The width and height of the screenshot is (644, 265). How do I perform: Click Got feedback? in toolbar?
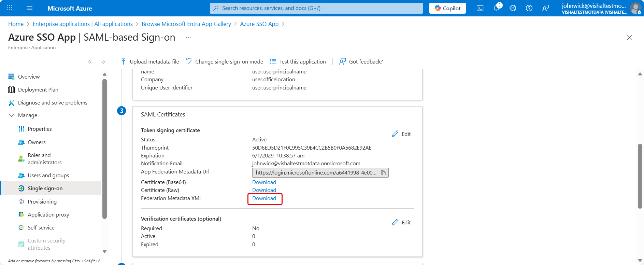click(361, 61)
